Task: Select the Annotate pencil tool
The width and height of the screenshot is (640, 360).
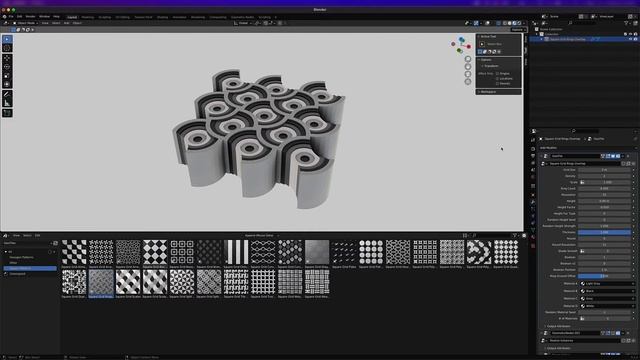Action: 7,94
